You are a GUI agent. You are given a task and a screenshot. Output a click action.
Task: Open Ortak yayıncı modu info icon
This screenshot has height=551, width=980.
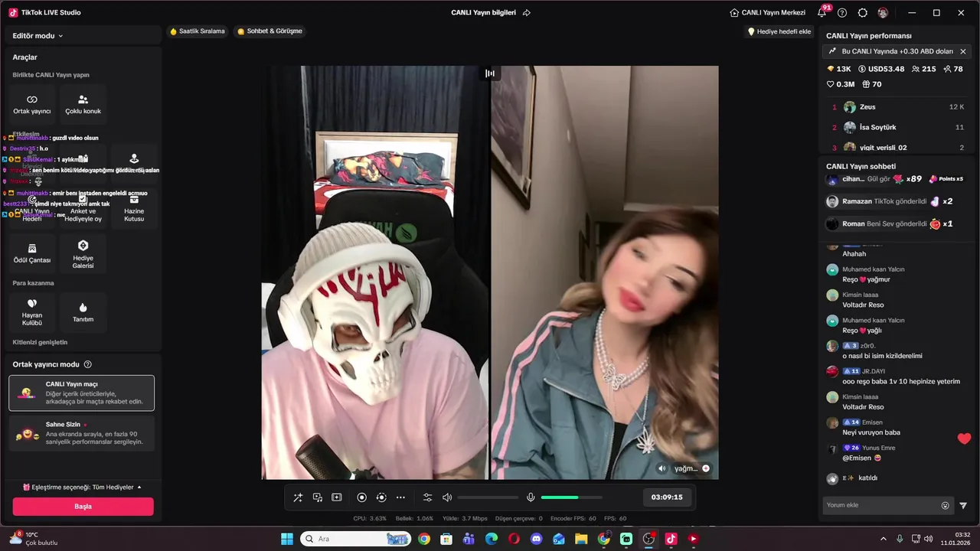point(87,364)
